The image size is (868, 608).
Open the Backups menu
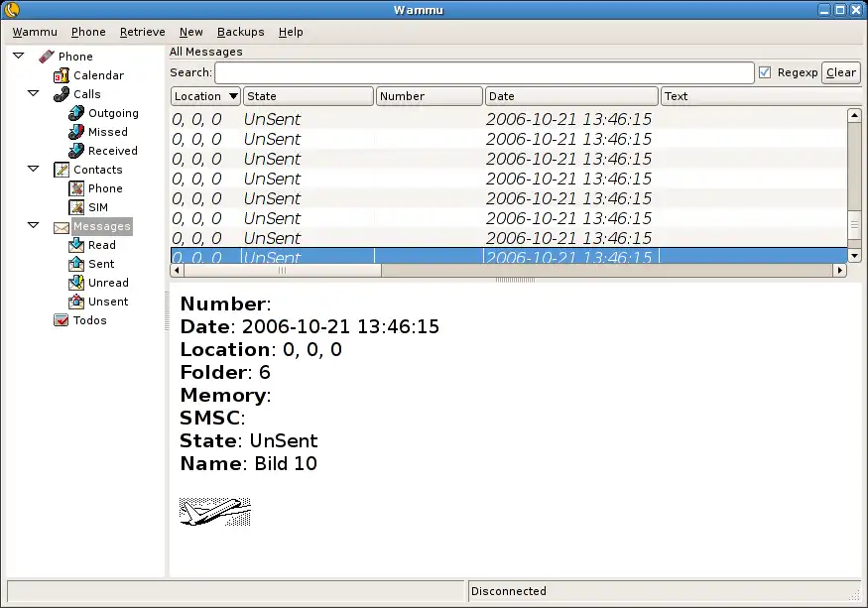[240, 32]
